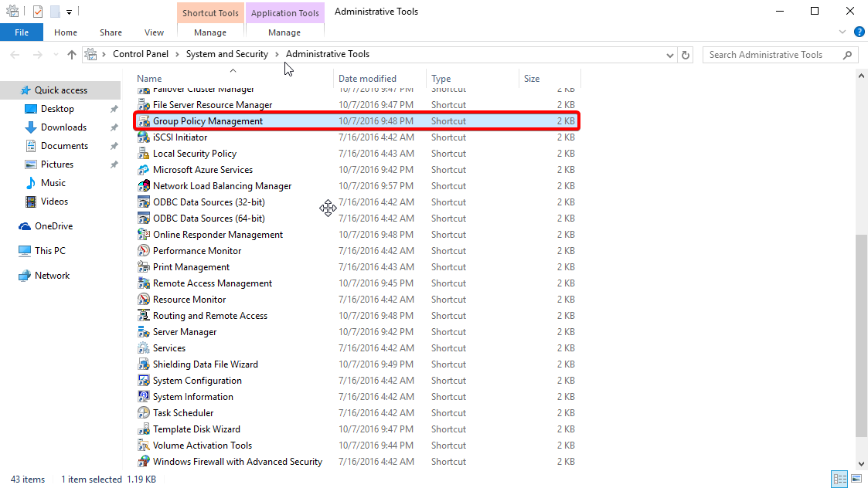Refresh the Administrative Tools folder
Screen dimensions: 868x488
686,55
